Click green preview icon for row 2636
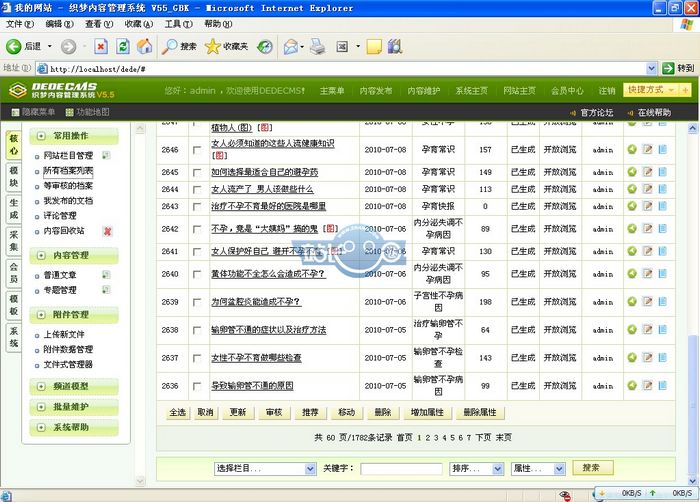Viewport: 700px width, 502px height. (x=632, y=385)
